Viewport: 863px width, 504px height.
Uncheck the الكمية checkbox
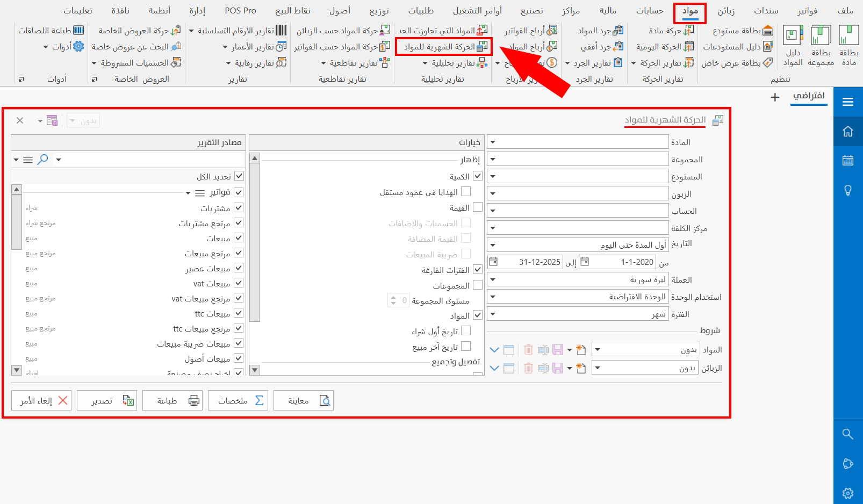click(477, 176)
